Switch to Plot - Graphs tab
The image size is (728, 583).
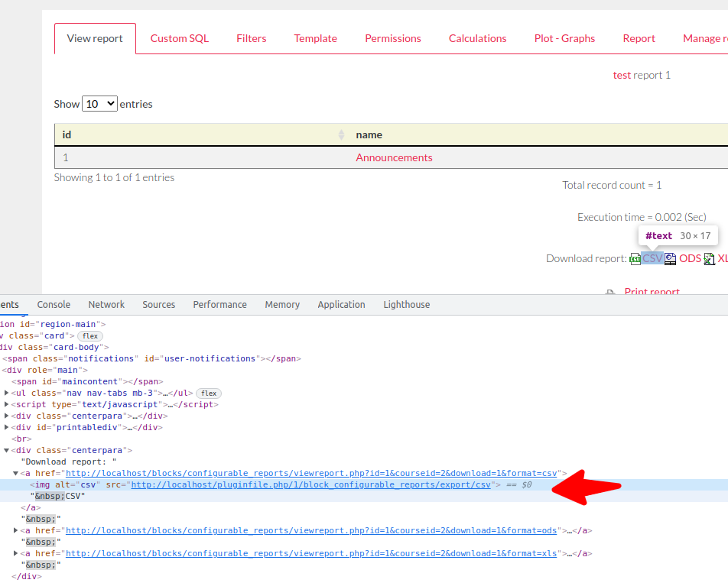point(564,38)
